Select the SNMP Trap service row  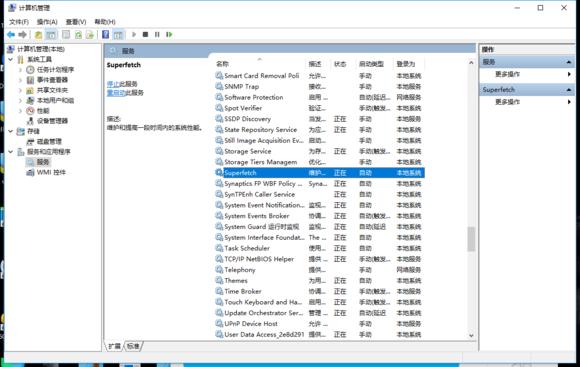(319, 87)
